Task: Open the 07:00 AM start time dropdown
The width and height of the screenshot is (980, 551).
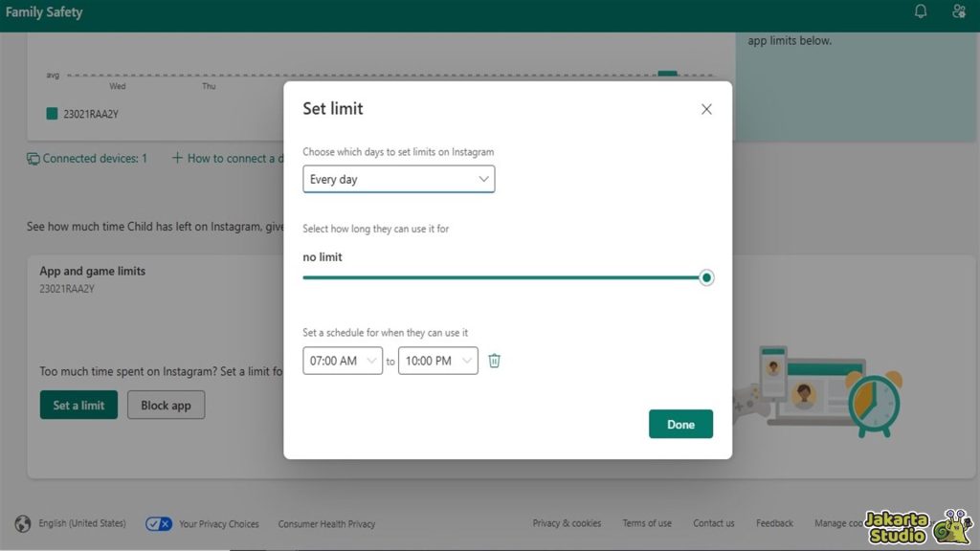Action: pos(343,361)
